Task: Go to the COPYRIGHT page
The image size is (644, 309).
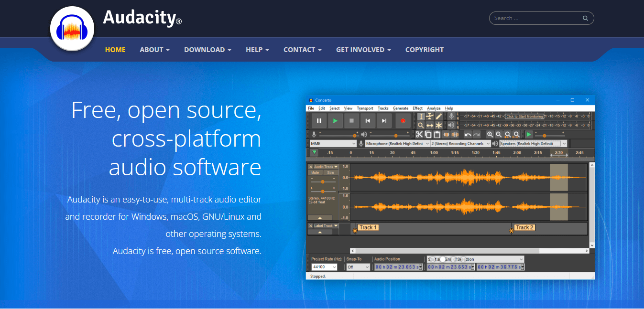Action: 424,50
